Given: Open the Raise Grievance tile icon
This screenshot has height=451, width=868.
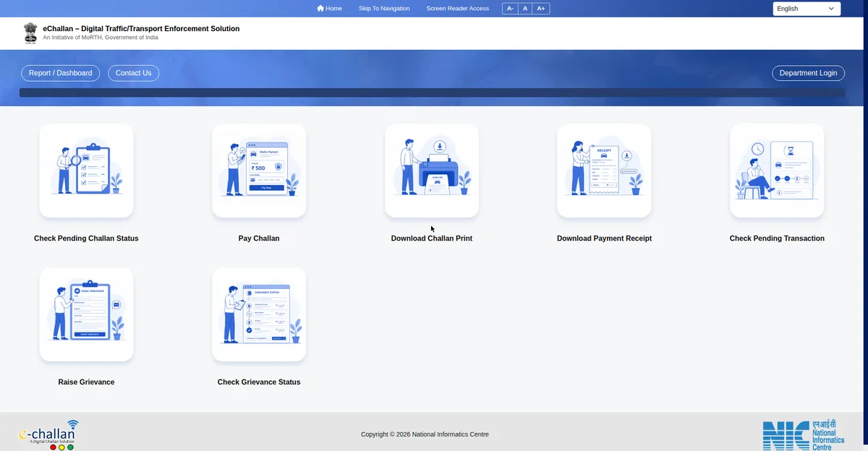Looking at the screenshot, I should 86,314.
